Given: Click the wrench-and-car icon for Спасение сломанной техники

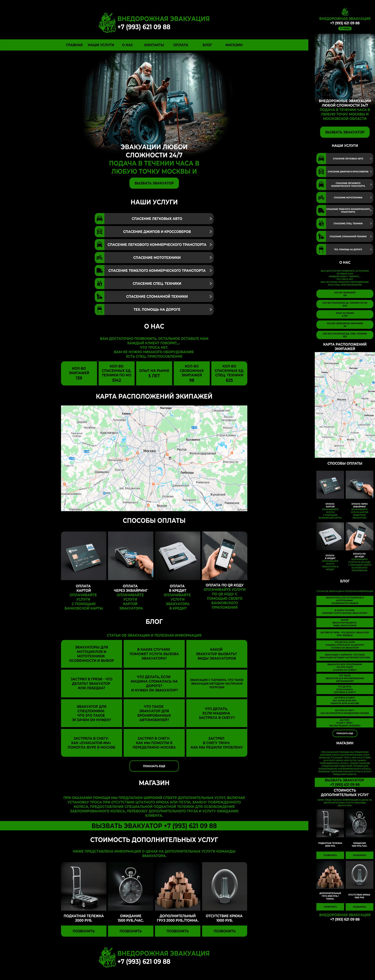Looking at the screenshot, I should point(100,296).
